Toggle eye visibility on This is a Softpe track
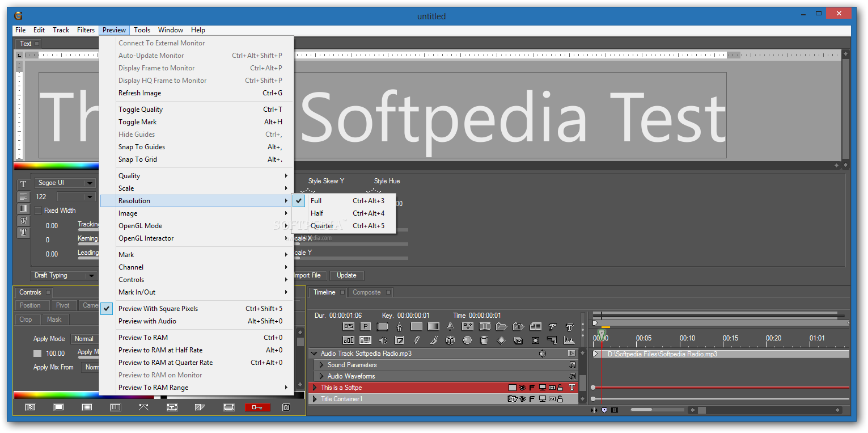This screenshot has width=868, height=433. click(522, 388)
